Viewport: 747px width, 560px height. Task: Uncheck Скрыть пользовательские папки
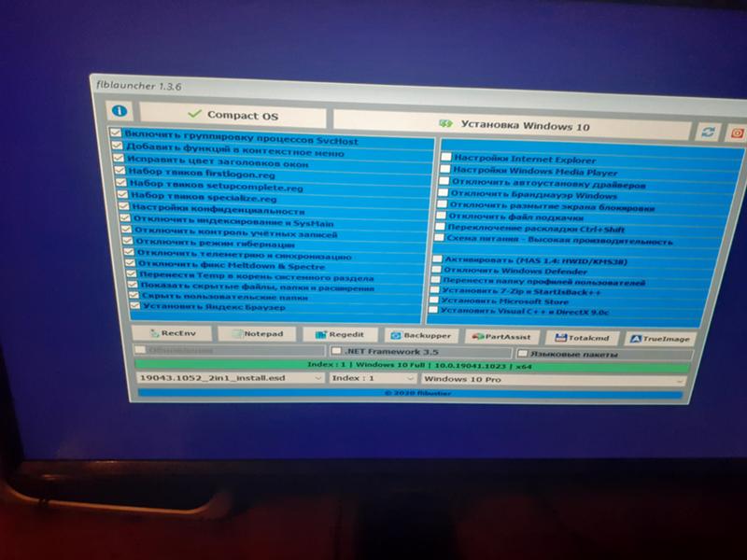click(x=134, y=295)
